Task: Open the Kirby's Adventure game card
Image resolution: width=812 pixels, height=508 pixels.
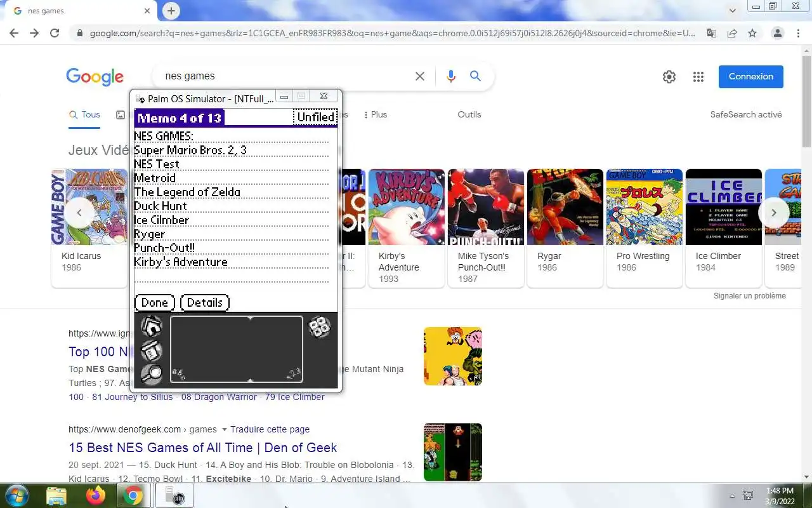Action: pos(407,228)
